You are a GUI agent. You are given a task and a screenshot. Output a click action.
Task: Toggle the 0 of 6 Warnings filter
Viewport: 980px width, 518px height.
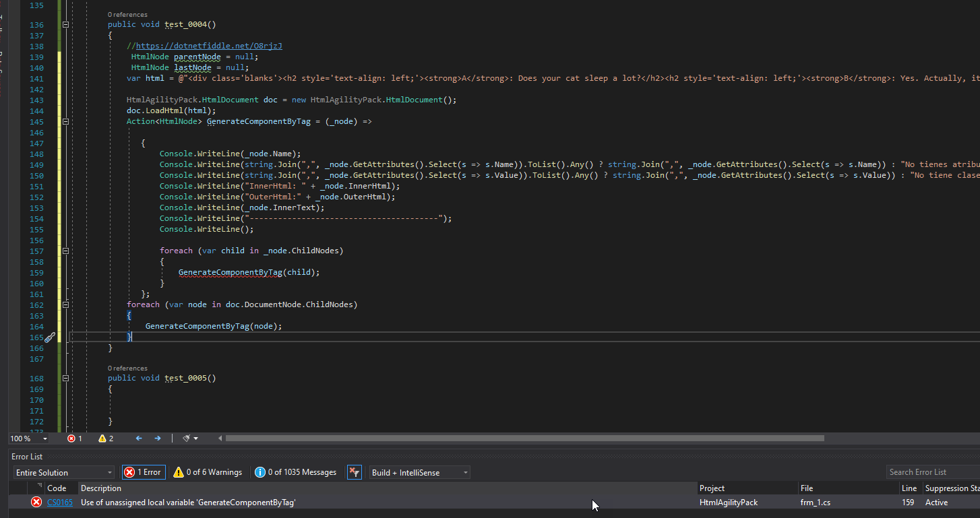point(208,472)
